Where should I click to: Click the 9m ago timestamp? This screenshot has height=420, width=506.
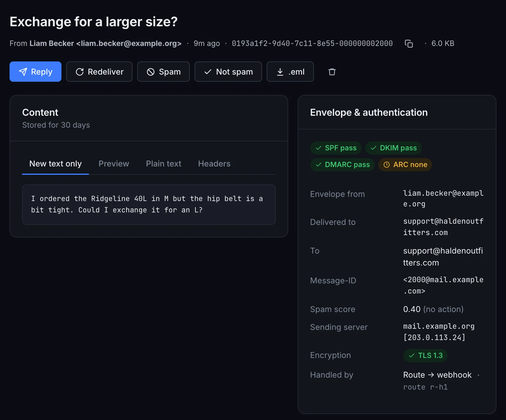207,44
